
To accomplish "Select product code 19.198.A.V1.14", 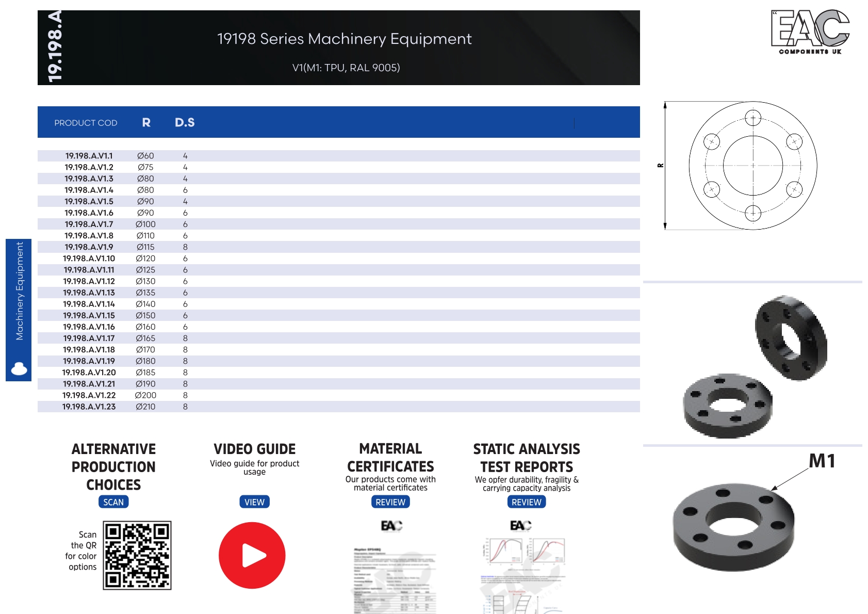I will click(x=89, y=304).
